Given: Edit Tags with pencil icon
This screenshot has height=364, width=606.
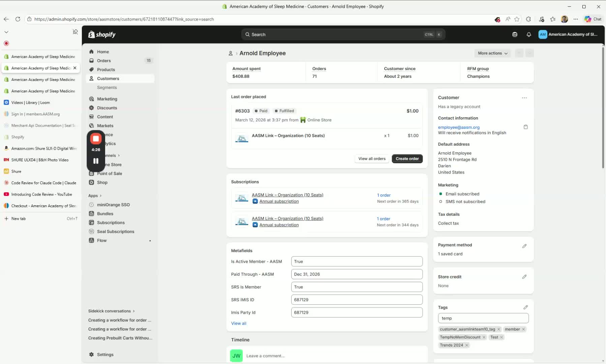Looking at the screenshot, I should [x=525, y=307].
